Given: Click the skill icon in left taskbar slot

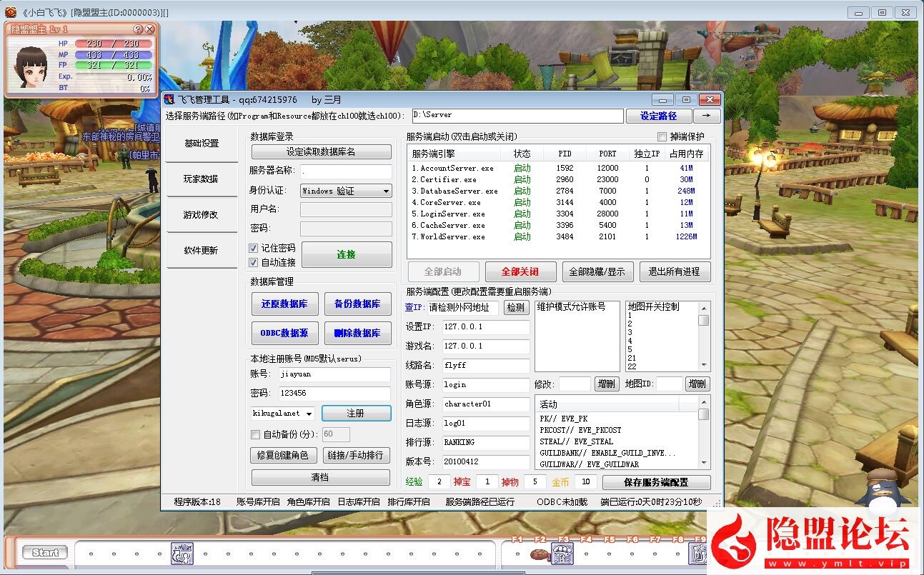Looking at the screenshot, I should click(182, 553).
